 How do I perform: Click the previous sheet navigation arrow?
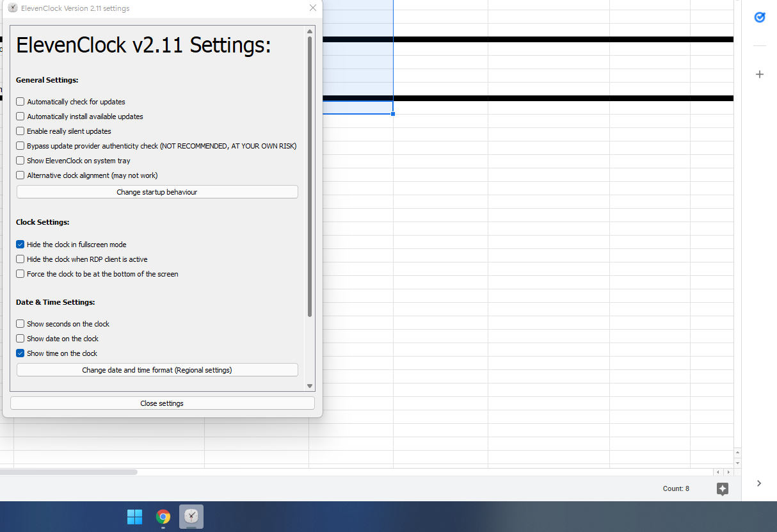719,472
